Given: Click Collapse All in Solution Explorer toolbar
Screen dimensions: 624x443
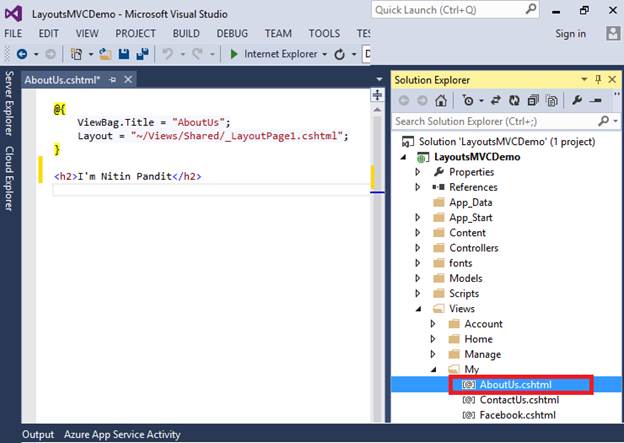Looking at the screenshot, I should coord(532,101).
